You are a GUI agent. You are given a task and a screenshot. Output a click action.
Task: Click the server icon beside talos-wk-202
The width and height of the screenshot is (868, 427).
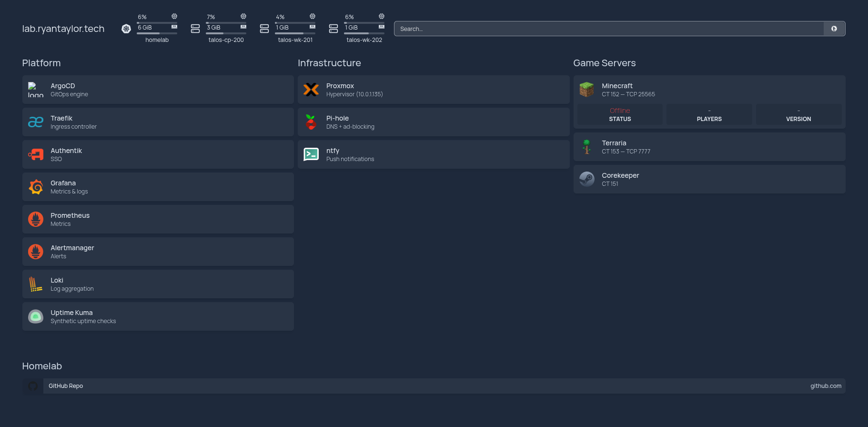click(x=333, y=29)
